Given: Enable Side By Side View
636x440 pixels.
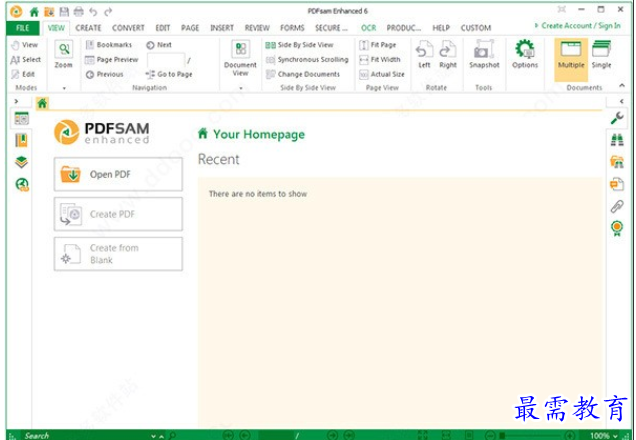Looking at the screenshot, I should [299, 45].
